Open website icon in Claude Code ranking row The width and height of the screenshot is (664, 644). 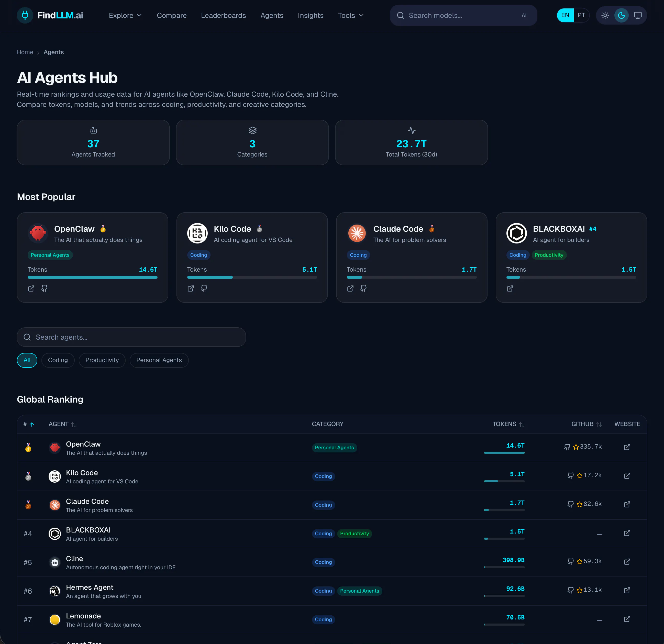coord(627,504)
